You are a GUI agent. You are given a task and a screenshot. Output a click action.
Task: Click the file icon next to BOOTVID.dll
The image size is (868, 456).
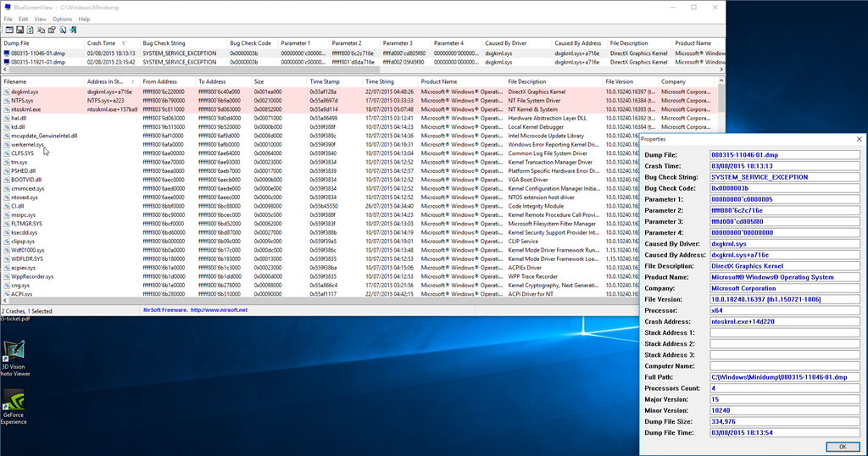coord(7,180)
